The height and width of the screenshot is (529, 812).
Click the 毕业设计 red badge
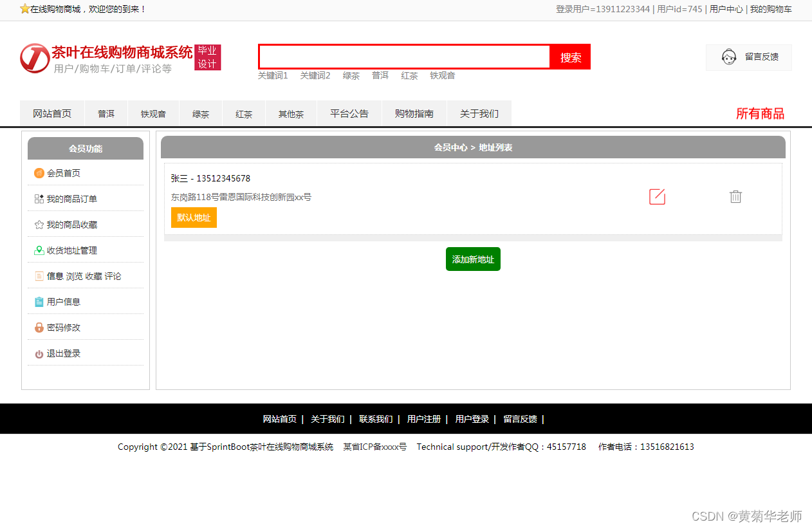[x=207, y=57]
